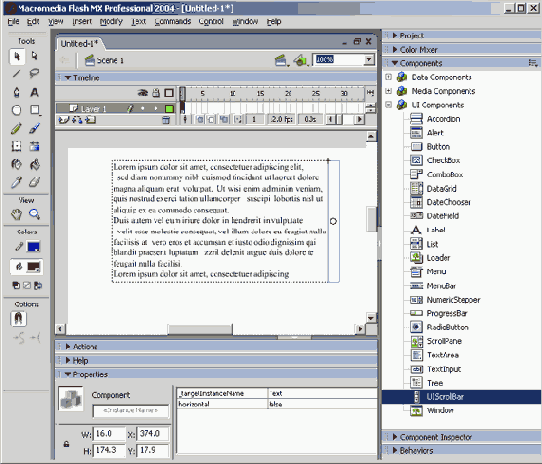The width and height of the screenshot is (542, 464).
Task: Click the fill color swatch
Action: coord(34,267)
